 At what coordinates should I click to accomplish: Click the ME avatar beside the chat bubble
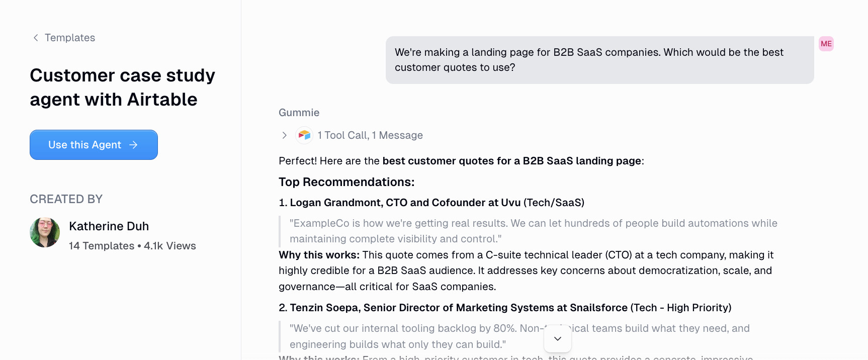point(826,44)
